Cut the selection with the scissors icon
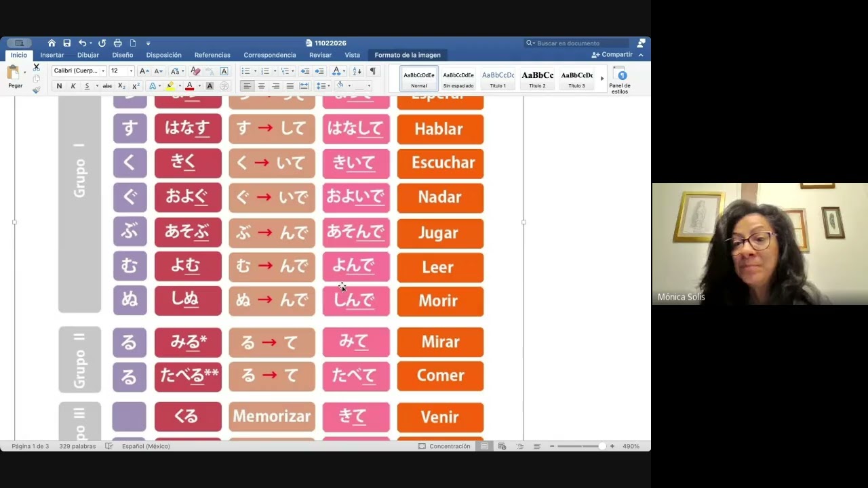The height and width of the screenshot is (488, 868). [x=36, y=67]
